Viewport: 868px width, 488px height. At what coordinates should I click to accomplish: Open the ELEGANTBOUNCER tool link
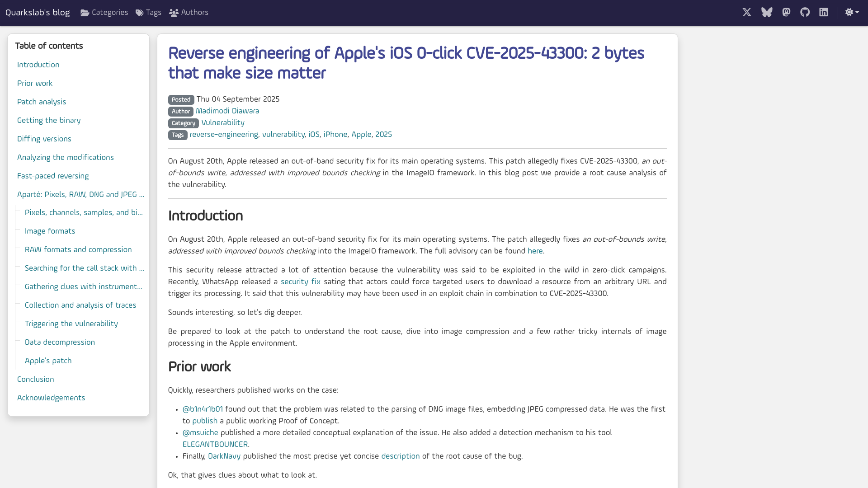tap(215, 445)
